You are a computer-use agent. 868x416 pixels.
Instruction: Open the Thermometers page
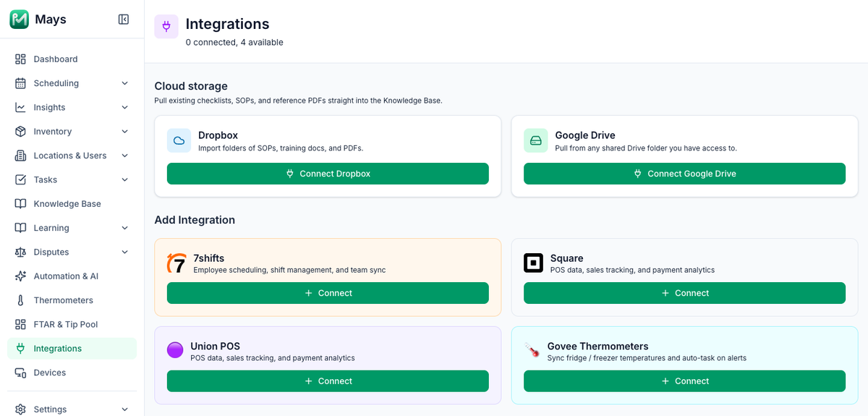(72, 300)
